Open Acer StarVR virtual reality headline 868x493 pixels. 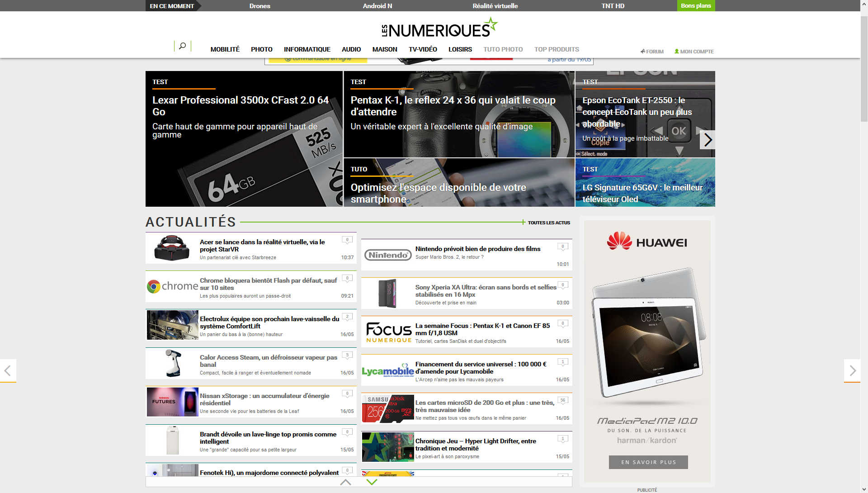pos(262,246)
